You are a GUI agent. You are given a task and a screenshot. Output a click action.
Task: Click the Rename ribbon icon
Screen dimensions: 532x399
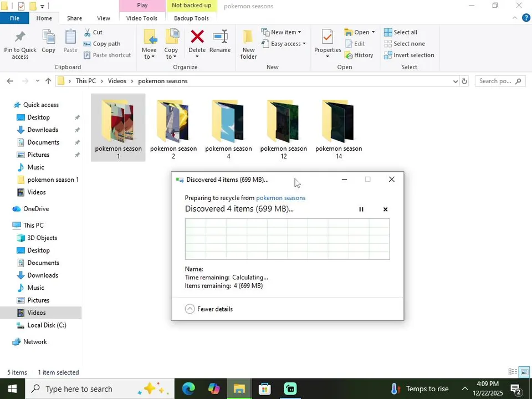220,37
